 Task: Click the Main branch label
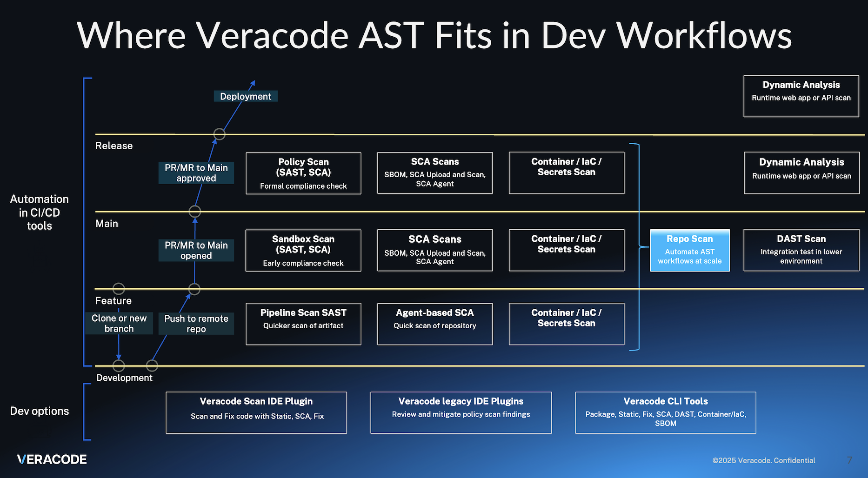click(x=107, y=224)
